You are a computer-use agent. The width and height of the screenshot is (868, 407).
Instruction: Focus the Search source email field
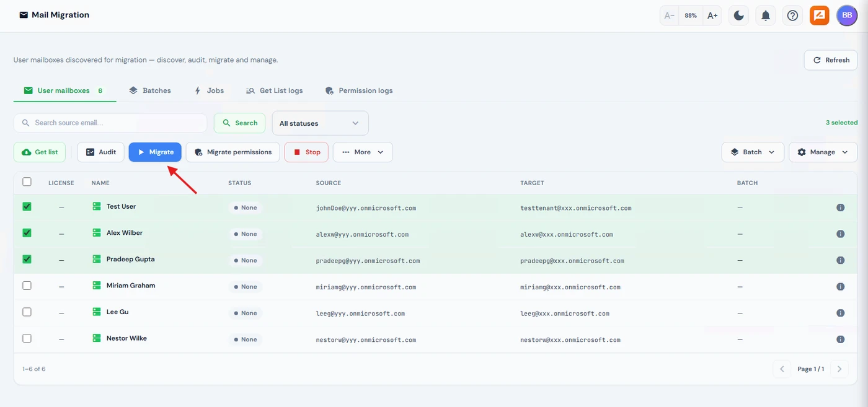pyautogui.click(x=110, y=123)
